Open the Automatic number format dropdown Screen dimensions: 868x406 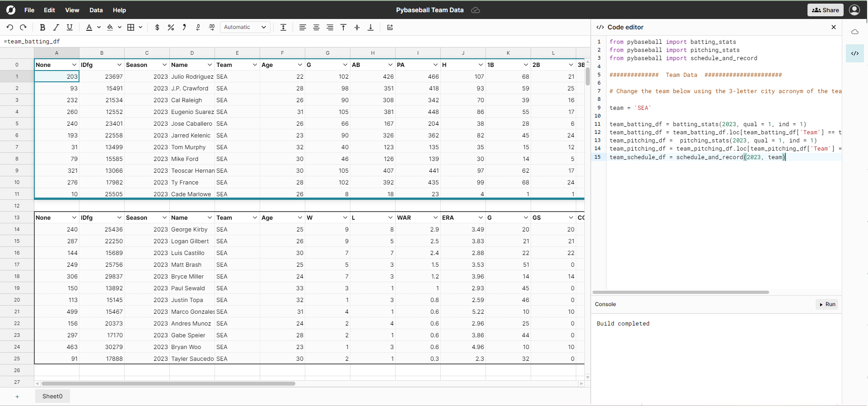245,28
